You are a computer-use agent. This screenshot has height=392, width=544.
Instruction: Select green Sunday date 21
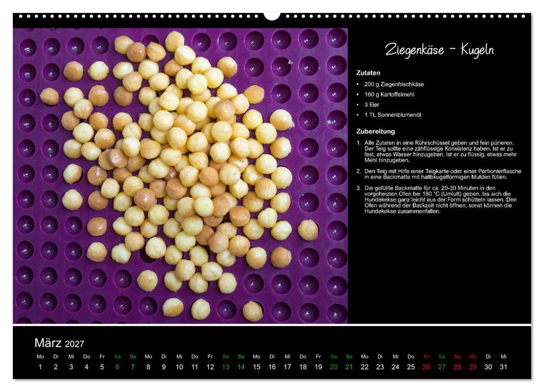(x=349, y=367)
